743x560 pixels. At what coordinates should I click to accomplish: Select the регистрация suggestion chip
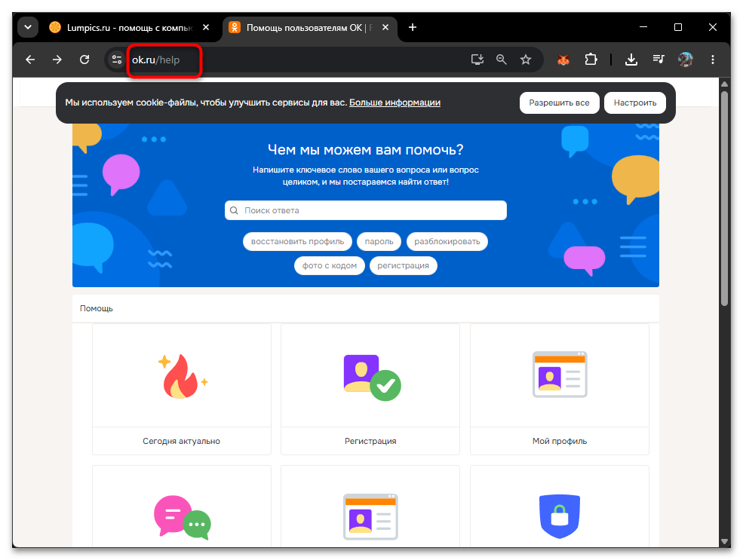pos(404,265)
